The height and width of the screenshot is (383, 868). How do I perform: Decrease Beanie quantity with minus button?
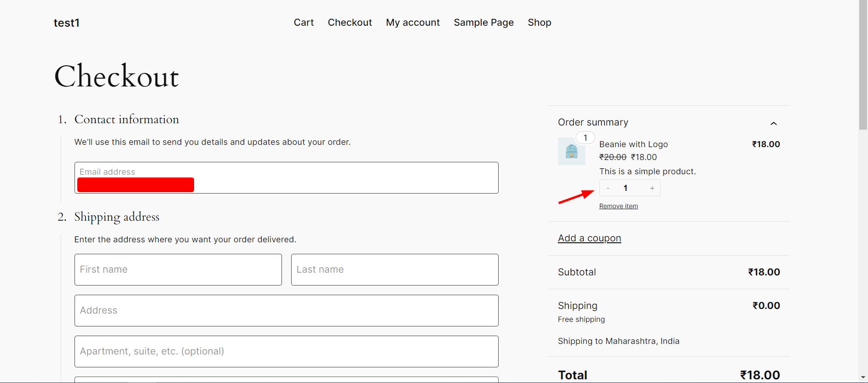coord(608,188)
